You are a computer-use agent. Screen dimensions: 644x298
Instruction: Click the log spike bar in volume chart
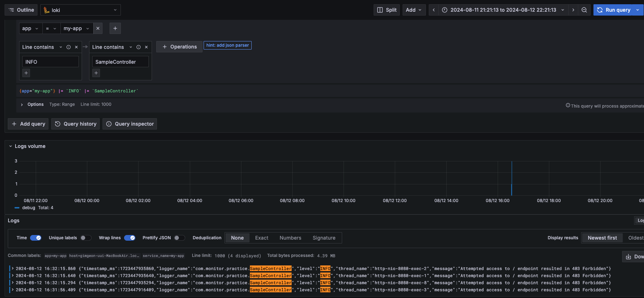(511, 178)
